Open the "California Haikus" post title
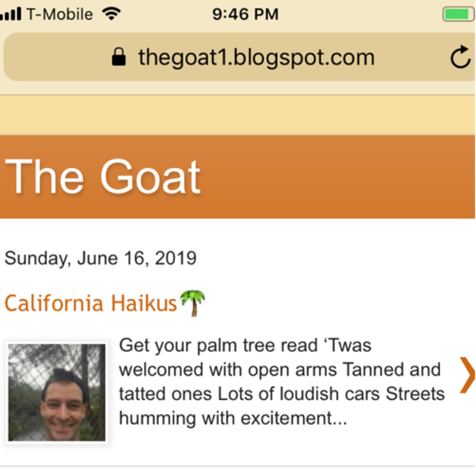 click(91, 303)
